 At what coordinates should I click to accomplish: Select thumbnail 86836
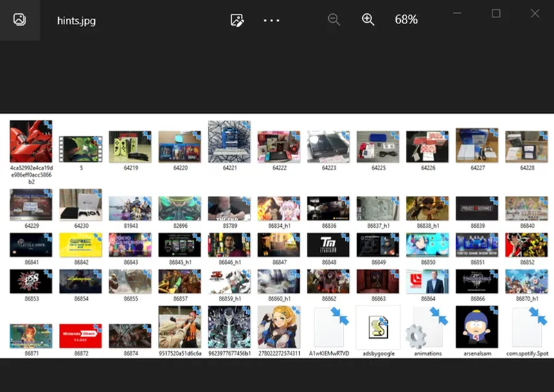(x=328, y=208)
